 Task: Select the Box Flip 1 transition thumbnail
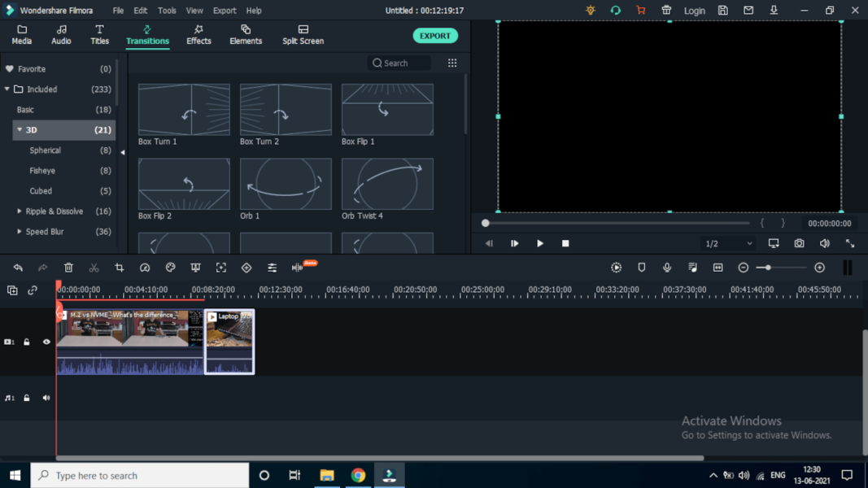point(387,110)
